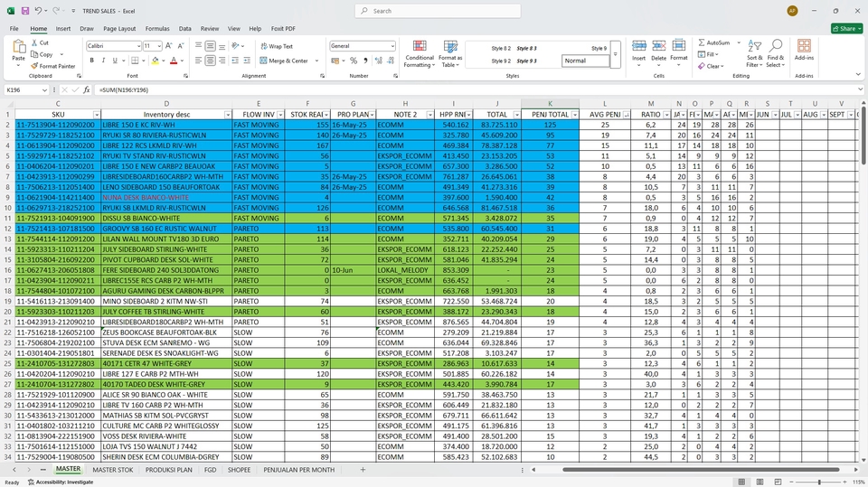Open filter dropdown for PENJ TOTAL column
Screen dimensions: 868x487
click(575, 115)
